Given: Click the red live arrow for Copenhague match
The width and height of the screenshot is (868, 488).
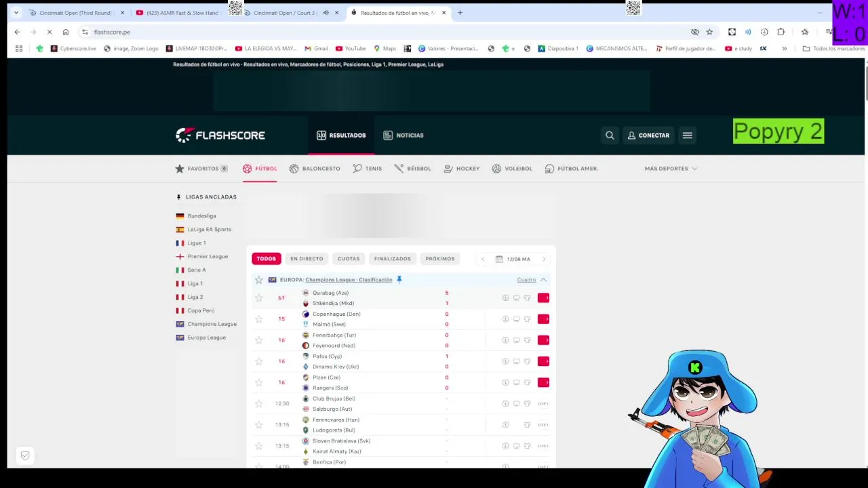Looking at the screenshot, I should click(x=543, y=319).
